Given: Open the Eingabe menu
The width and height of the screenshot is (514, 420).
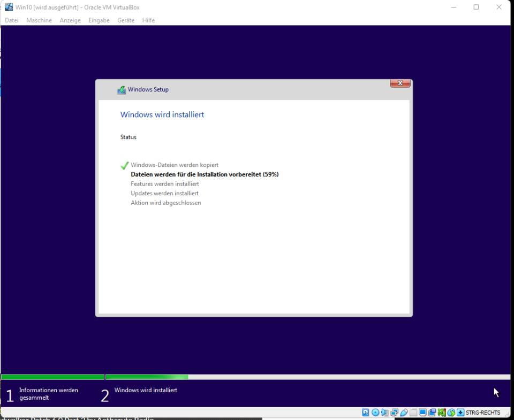Looking at the screenshot, I should 99,20.
